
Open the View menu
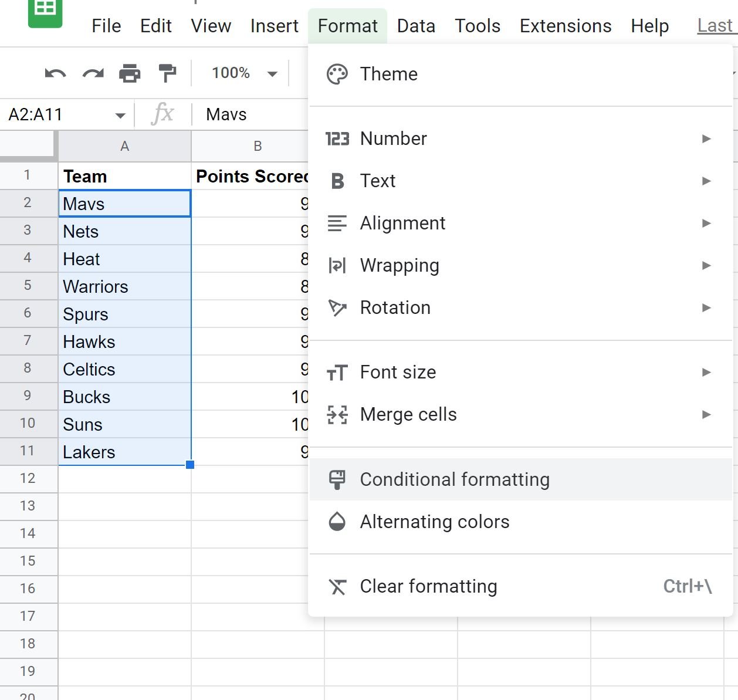tap(211, 26)
